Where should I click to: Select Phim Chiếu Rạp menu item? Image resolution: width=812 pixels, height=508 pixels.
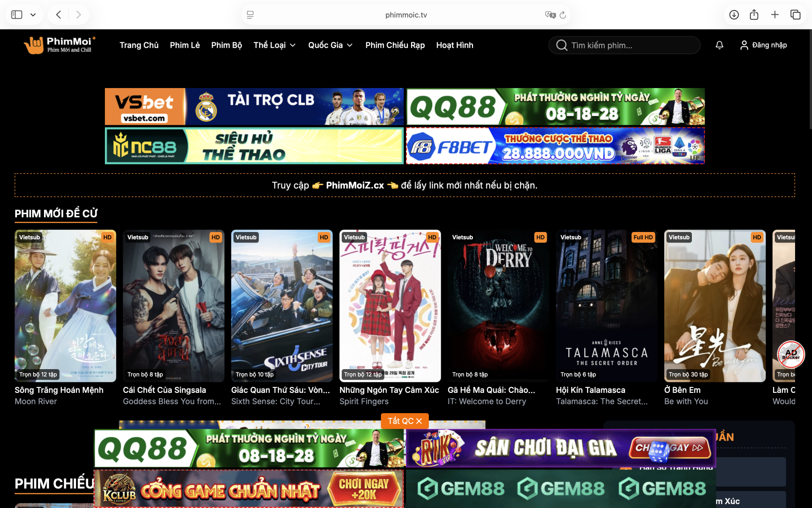pyautogui.click(x=395, y=45)
